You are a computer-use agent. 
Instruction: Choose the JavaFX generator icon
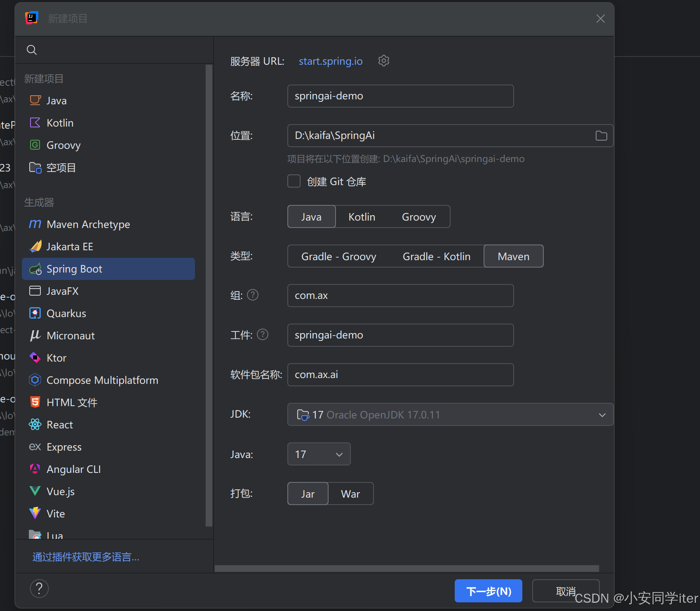pos(35,291)
